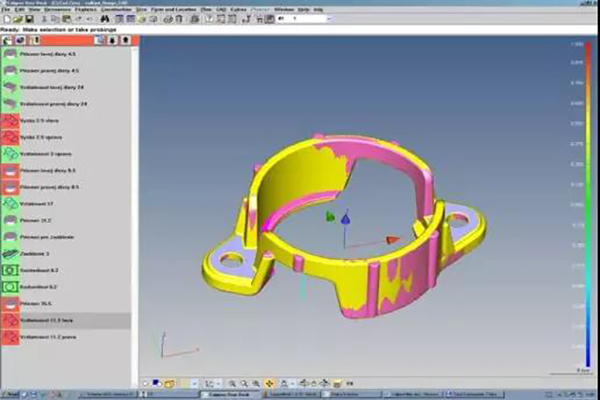Open the dropdown next to the view tool icon
This screenshot has height=400, width=600.
pos(292,384)
